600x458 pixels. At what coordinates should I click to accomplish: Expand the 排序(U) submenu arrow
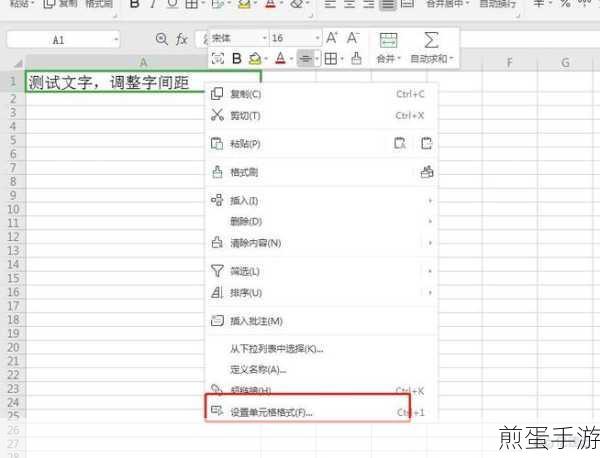click(430, 293)
